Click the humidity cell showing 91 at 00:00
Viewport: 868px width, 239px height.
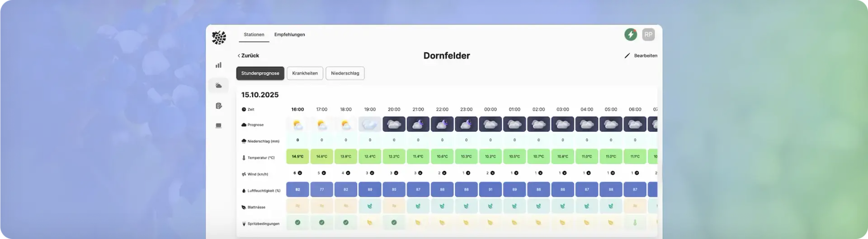(x=491, y=189)
